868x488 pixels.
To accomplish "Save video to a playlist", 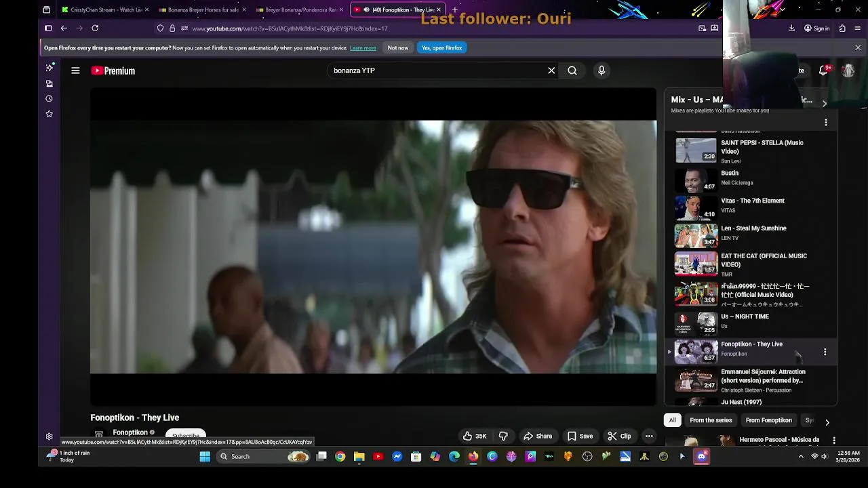I will 580,436.
